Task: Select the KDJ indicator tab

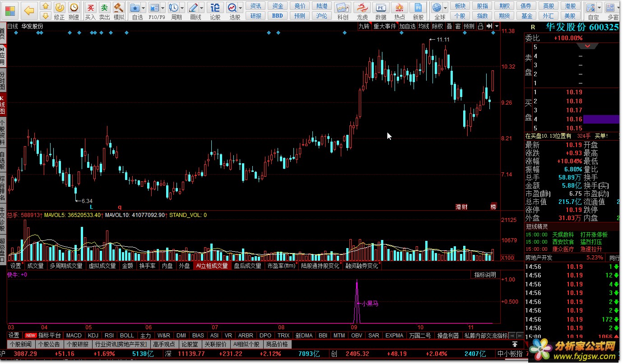Action: (x=93, y=336)
